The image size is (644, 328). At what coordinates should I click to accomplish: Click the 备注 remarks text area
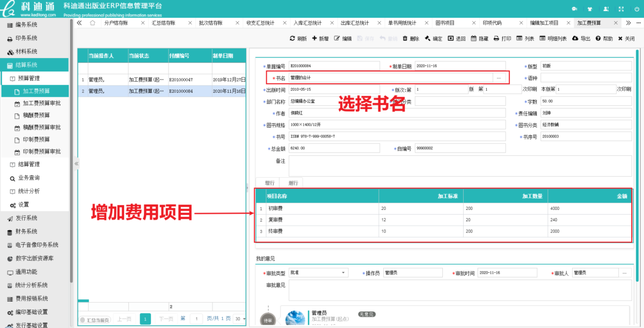(460, 166)
